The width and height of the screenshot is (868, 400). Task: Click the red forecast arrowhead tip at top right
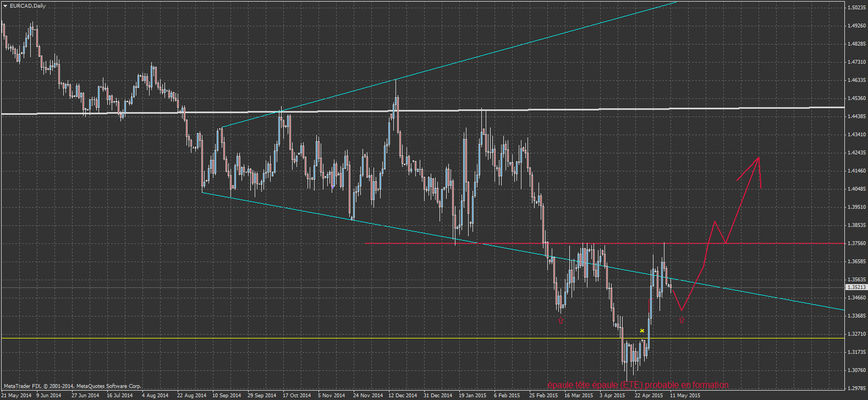(x=759, y=158)
